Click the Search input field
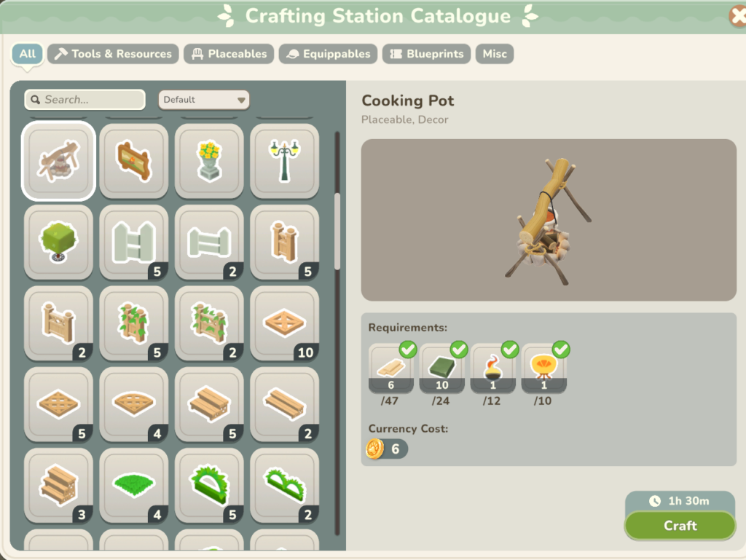 (85, 100)
